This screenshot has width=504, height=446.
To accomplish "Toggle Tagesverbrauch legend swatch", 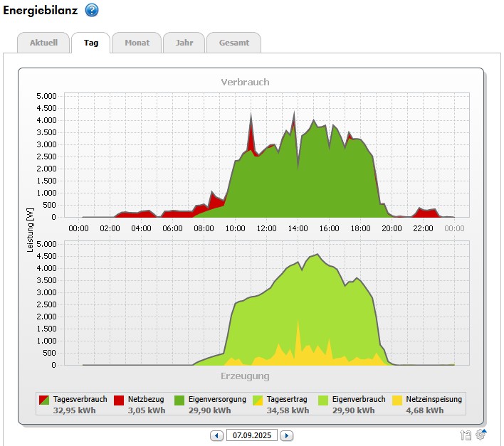I will click(45, 400).
